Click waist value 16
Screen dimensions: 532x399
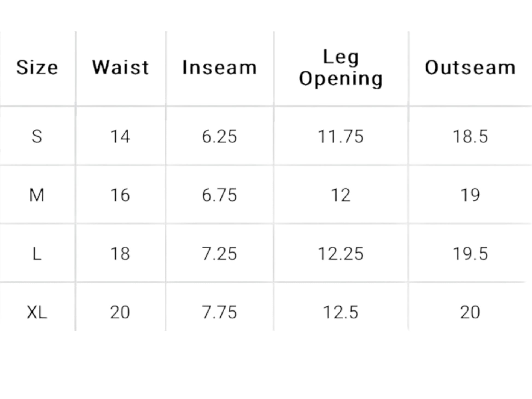pyautogui.click(x=120, y=195)
